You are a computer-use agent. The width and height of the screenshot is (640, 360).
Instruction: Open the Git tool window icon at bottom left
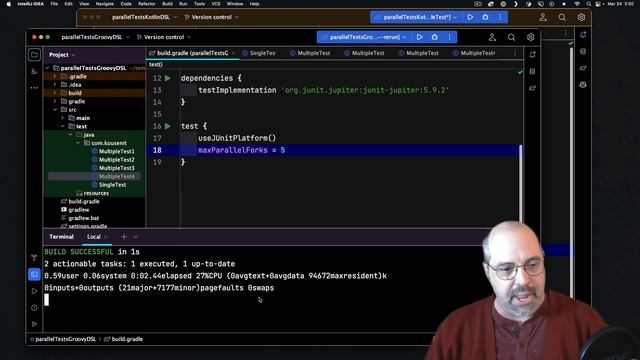tap(34, 324)
